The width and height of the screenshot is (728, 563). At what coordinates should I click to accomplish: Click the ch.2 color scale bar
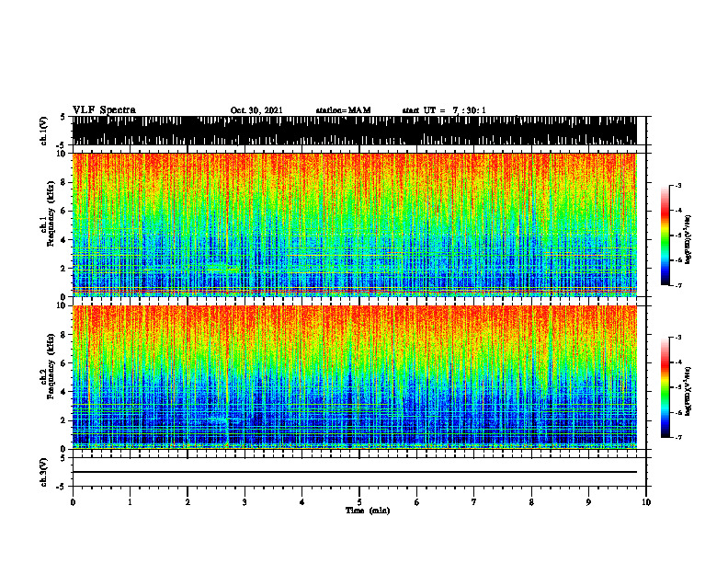click(x=665, y=387)
